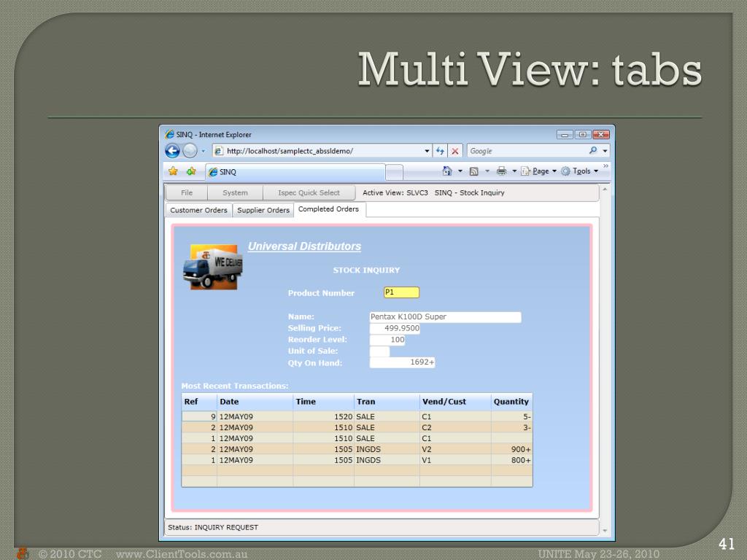Open the search provider dropdown arrow
This screenshot has width=747, height=560.
point(605,151)
